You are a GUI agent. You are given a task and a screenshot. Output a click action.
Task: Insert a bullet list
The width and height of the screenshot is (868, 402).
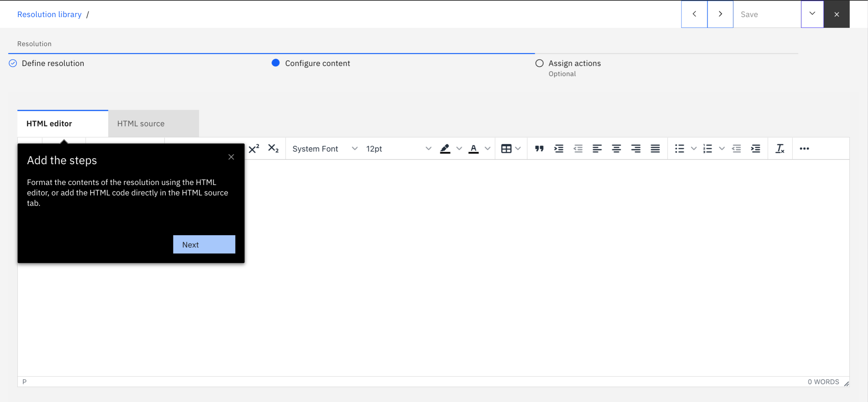coord(679,148)
